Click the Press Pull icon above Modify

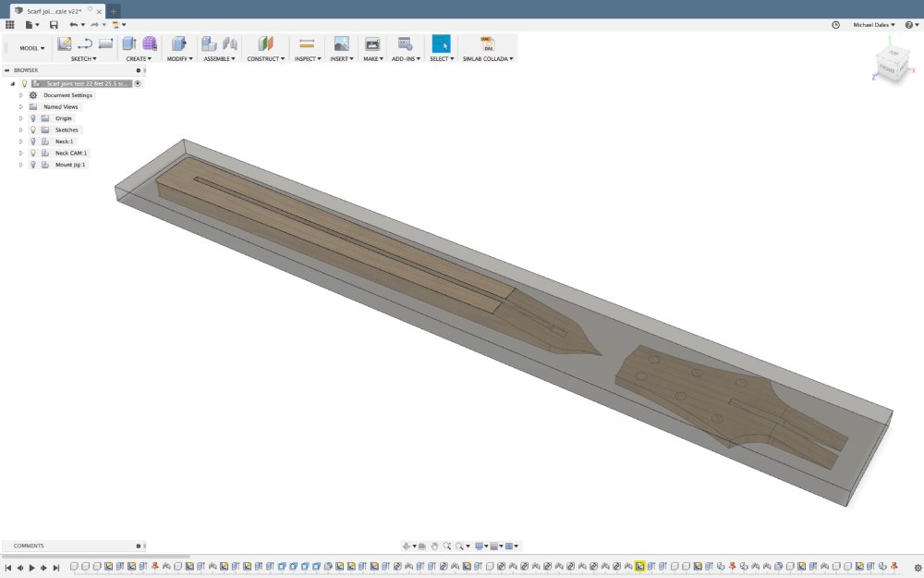[179, 43]
